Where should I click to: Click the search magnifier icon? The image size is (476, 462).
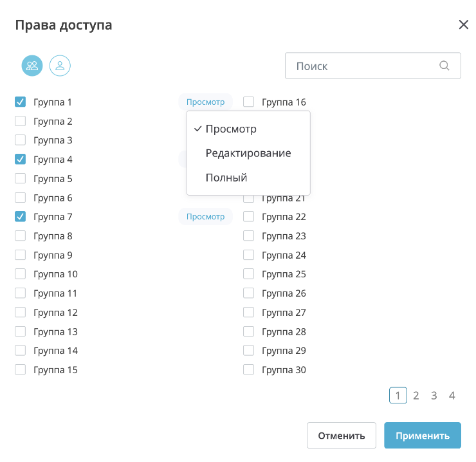444,66
